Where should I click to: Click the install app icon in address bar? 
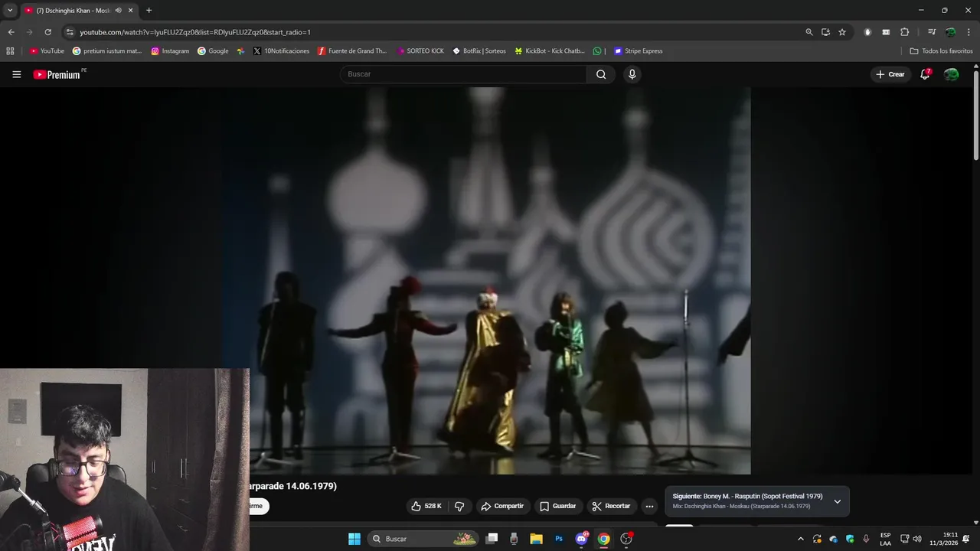[825, 32]
